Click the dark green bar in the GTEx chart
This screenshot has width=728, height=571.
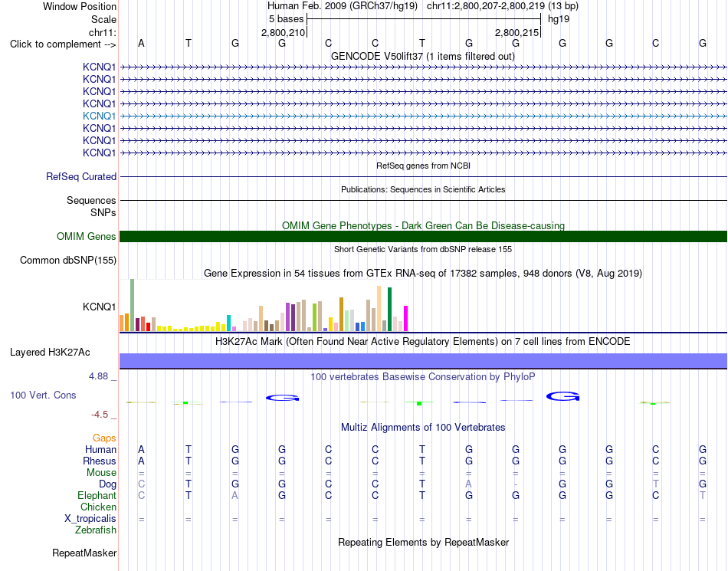390,309
